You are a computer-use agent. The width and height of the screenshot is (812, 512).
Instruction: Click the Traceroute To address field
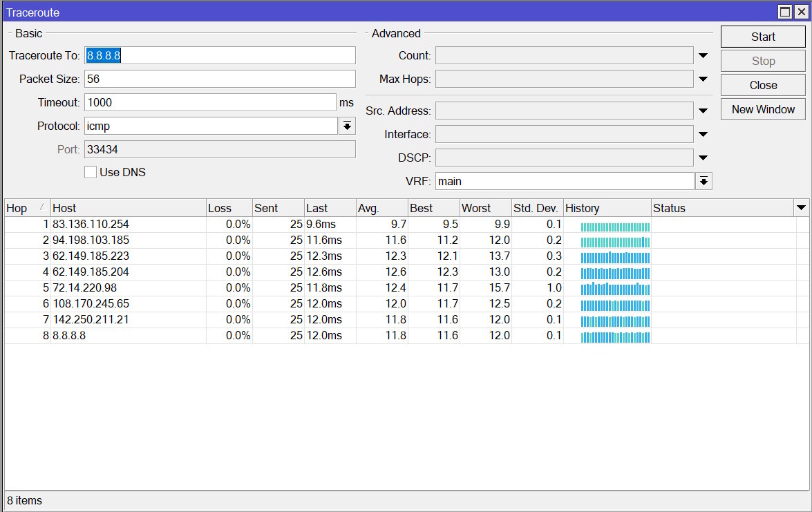point(220,55)
